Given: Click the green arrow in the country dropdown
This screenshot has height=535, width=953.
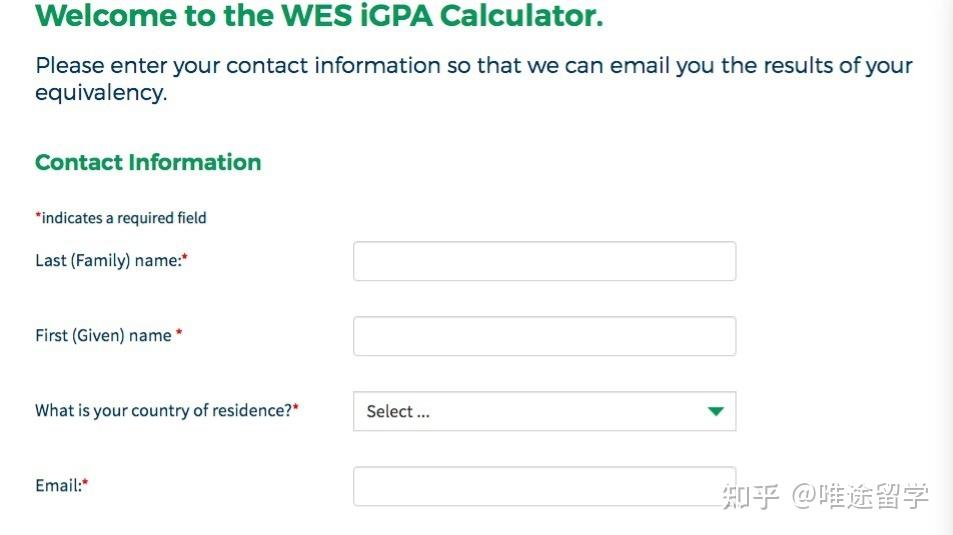Looking at the screenshot, I should point(715,411).
